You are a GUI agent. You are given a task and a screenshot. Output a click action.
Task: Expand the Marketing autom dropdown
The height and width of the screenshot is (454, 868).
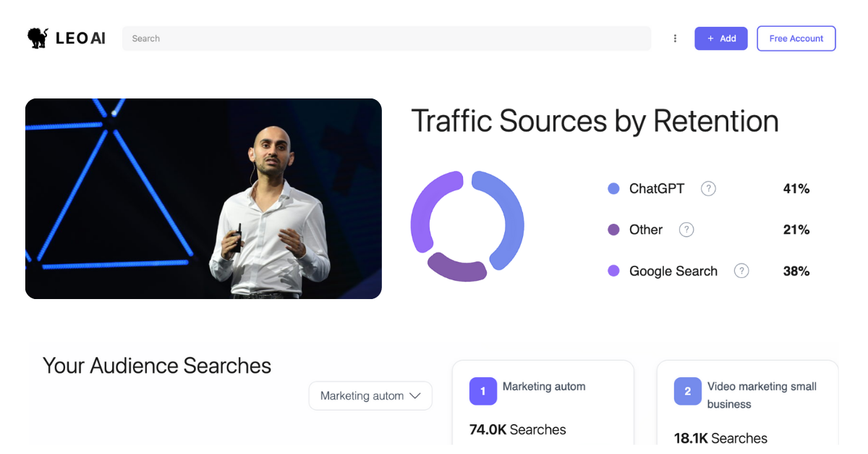coord(370,396)
